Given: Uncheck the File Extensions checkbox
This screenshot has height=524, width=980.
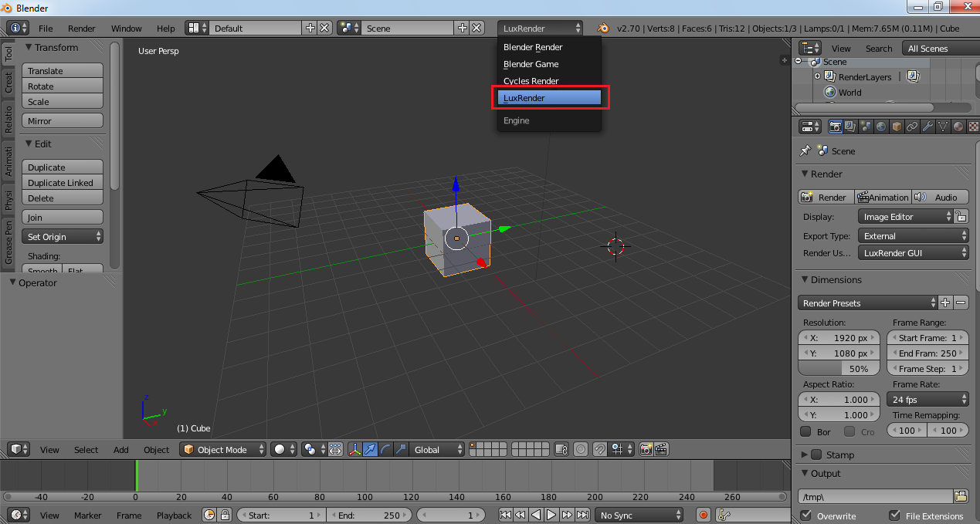Looking at the screenshot, I should [895, 516].
